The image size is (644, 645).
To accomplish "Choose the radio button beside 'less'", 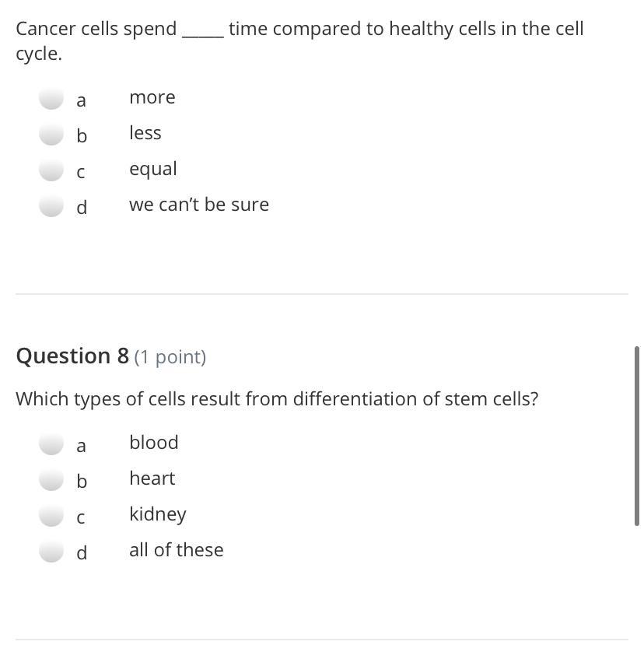I will click(x=51, y=135).
